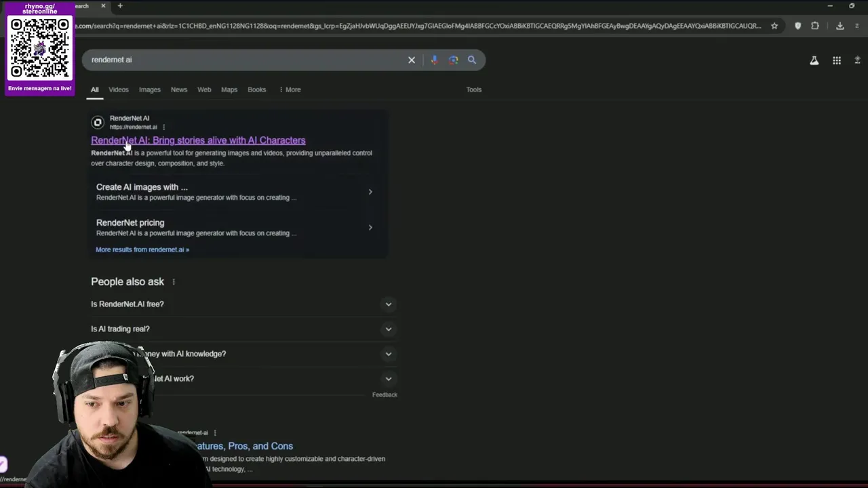This screenshot has width=868, height=488.
Task: Click the 'People also ask' heading
Action: click(x=127, y=281)
